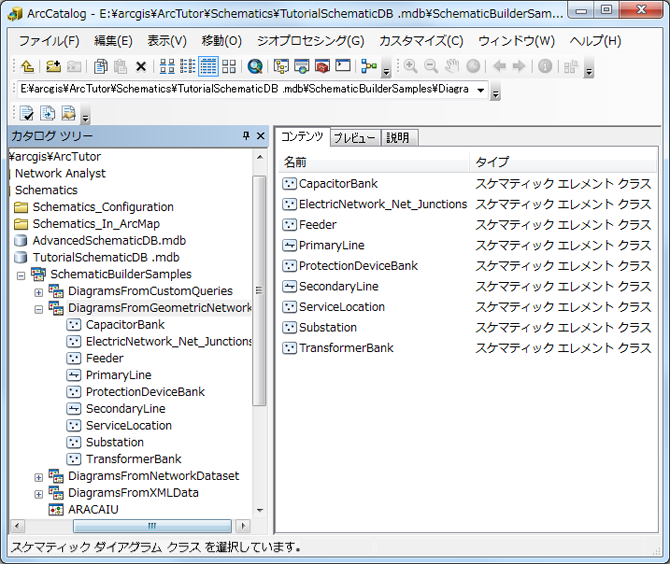Screen dimensions: 670x564
Task: Collapse the SchematicBuilderSamples tree node
Action: tap(21, 275)
